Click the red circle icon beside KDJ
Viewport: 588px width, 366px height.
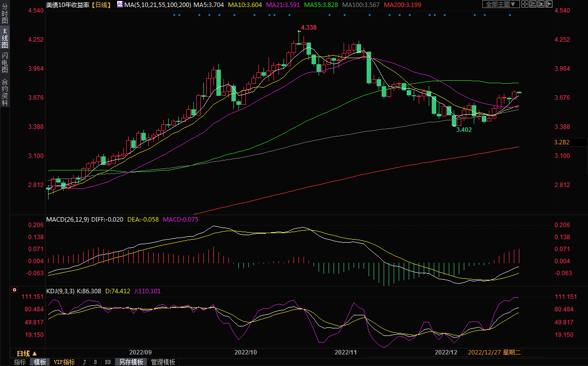15,290
